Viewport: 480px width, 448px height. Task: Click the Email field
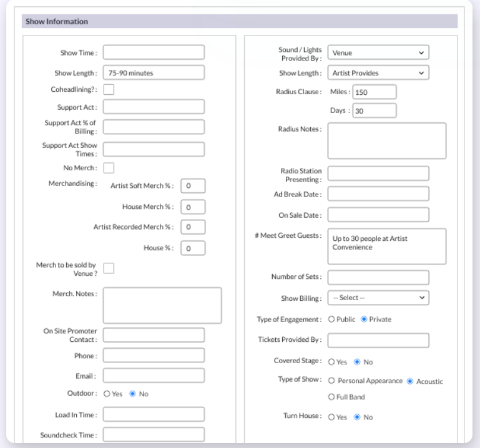coord(154,376)
